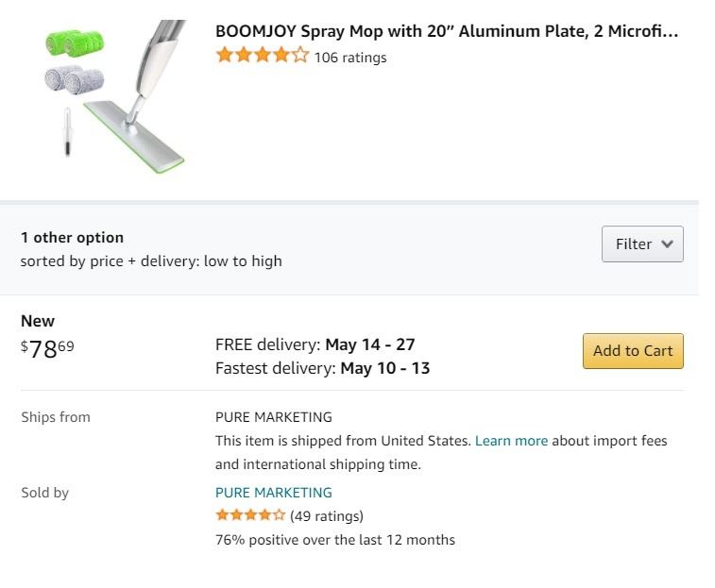The height and width of the screenshot is (588, 715).
Task: Click the 106 ratings count text
Action: (350, 58)
